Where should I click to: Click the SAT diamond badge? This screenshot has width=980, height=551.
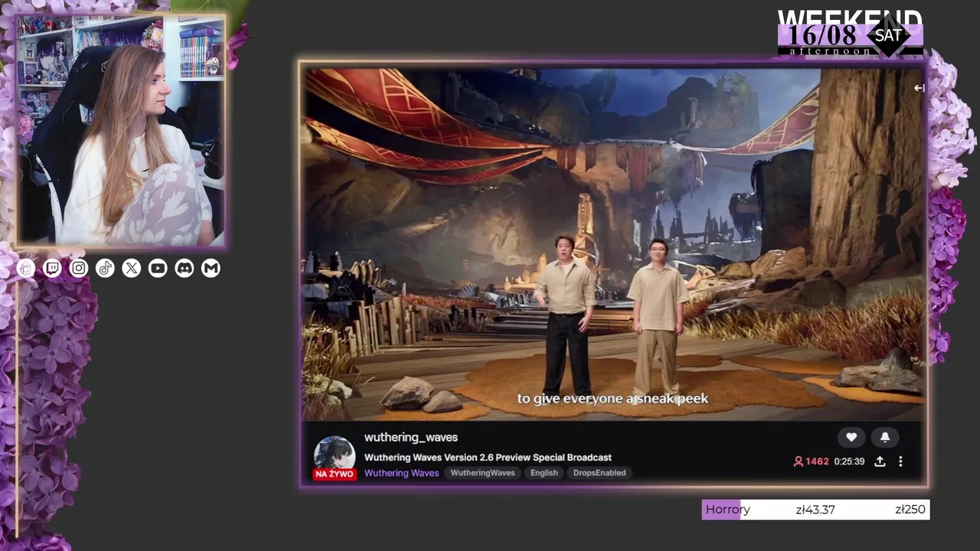coord(888,35)
